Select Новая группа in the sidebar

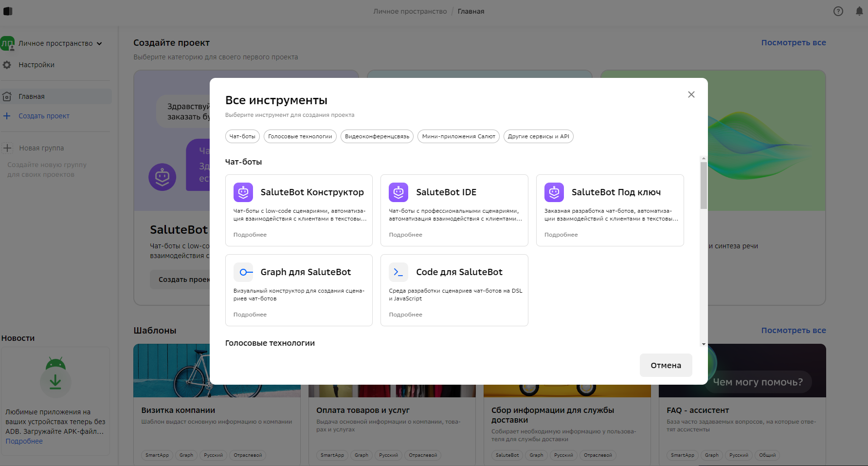point(41,148)
